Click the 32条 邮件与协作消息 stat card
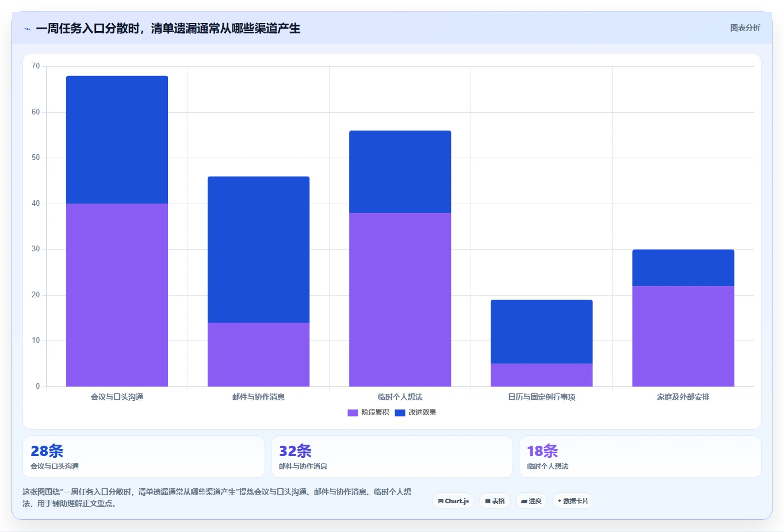 (392, 457)
